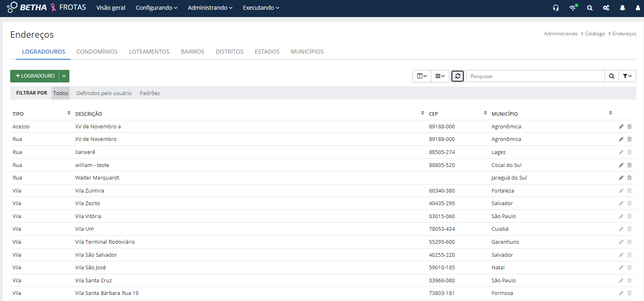Open the list display options dropdown
This screenshot has height=301, width=644.
440,76
